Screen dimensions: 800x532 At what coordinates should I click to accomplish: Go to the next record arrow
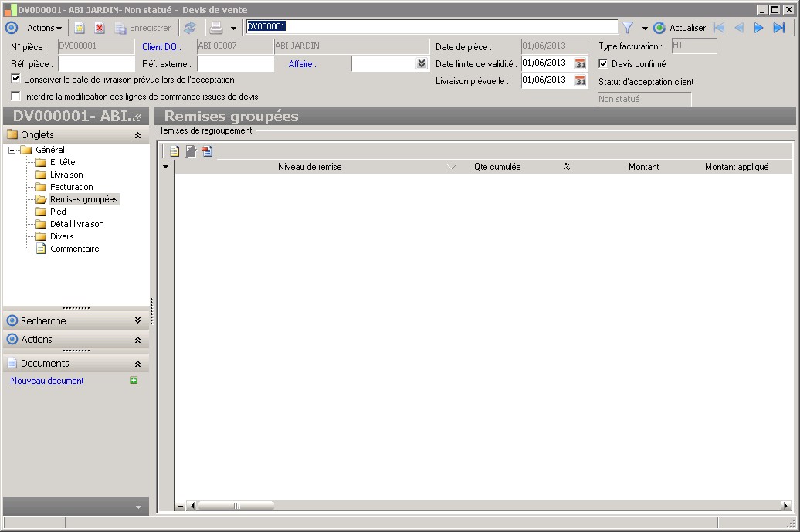[758, 28]
